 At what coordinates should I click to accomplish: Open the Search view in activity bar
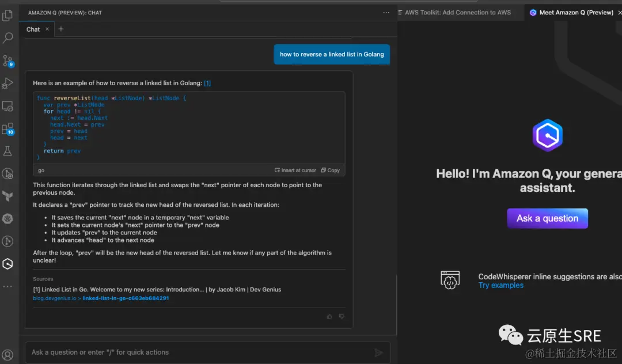pyautogui.click(x=7, y=38)
